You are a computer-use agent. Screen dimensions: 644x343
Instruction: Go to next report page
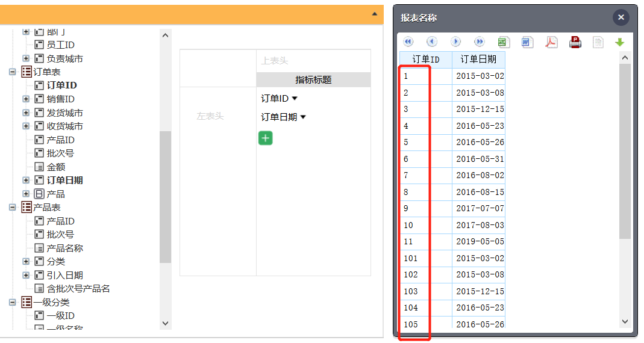456,42
